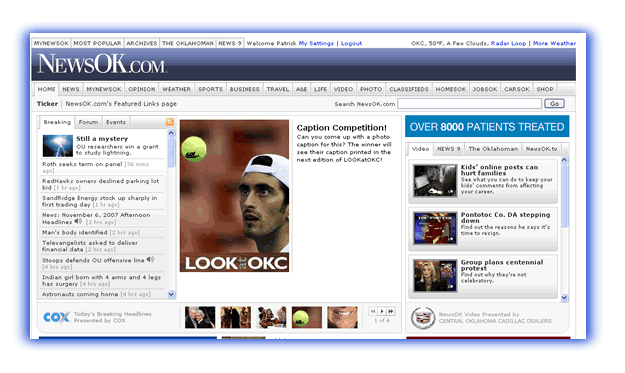The height and width of the screenshot is (373, 625).
Task: Switch to the Events tab
Action: tap(116, 122)
